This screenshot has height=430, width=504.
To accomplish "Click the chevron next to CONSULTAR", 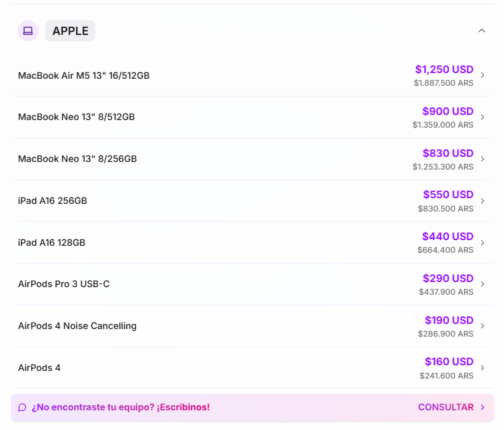I will coord(482,407).
